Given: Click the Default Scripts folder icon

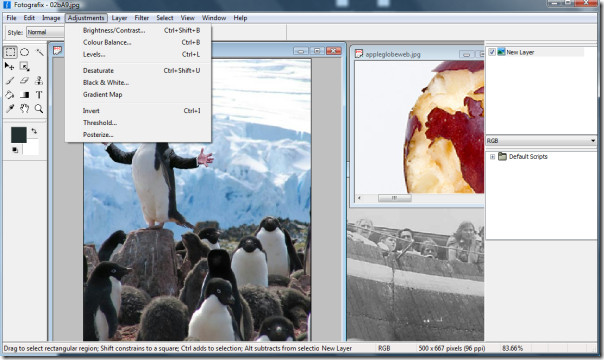Looking at the screenshot, I should pyautogui.click(x=502, y=156).
